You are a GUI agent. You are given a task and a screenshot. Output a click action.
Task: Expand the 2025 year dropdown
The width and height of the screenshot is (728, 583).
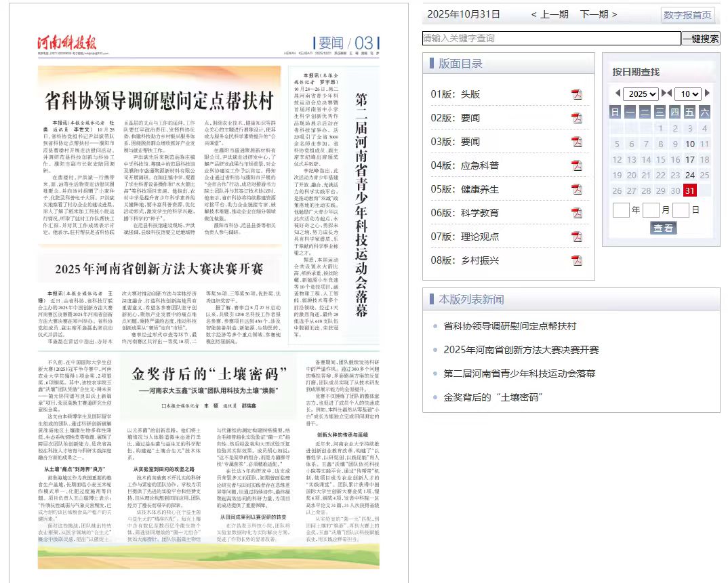pos(641,94)
